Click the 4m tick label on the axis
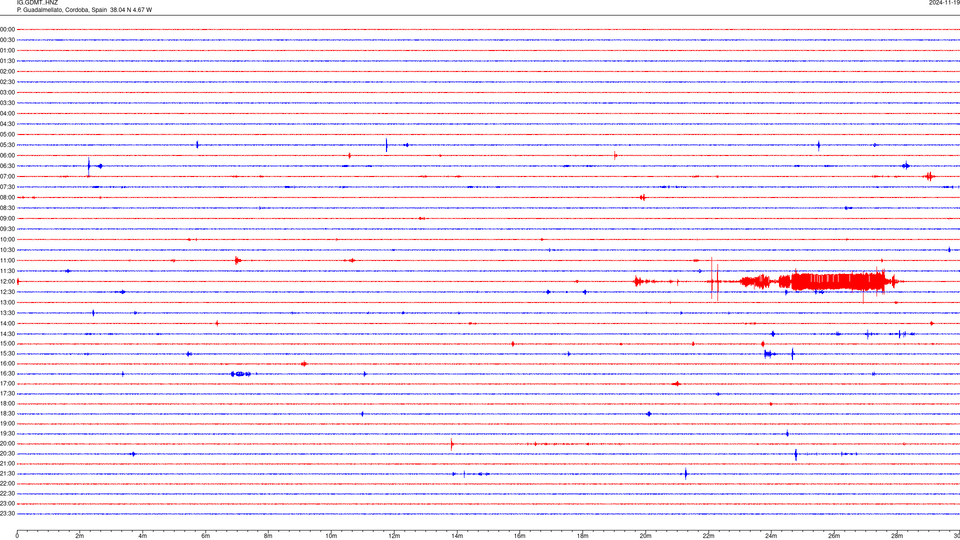960x540 pixels. (143, 536)
